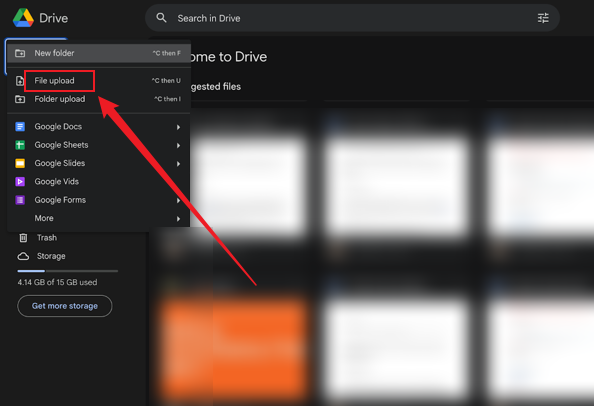
Task: Click the Google Drive logo
Action: coord(23,18)
